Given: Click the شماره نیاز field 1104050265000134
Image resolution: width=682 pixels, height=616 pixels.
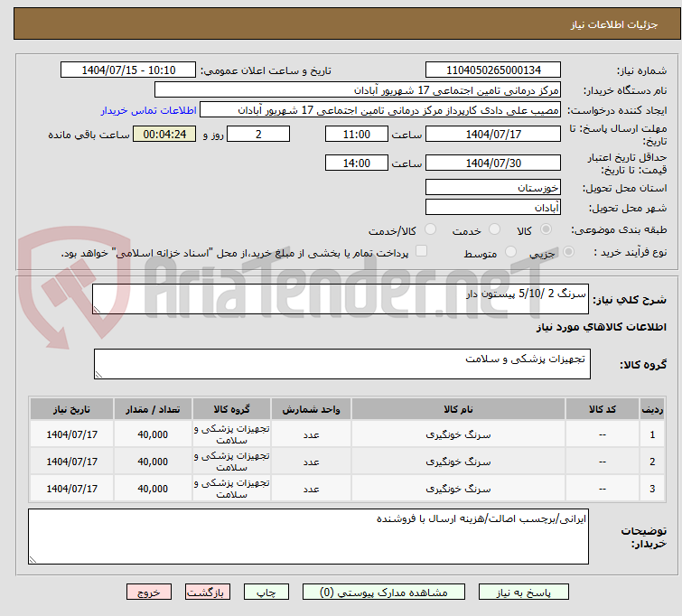Looking at the screenshot, I should tap(493, 70).
